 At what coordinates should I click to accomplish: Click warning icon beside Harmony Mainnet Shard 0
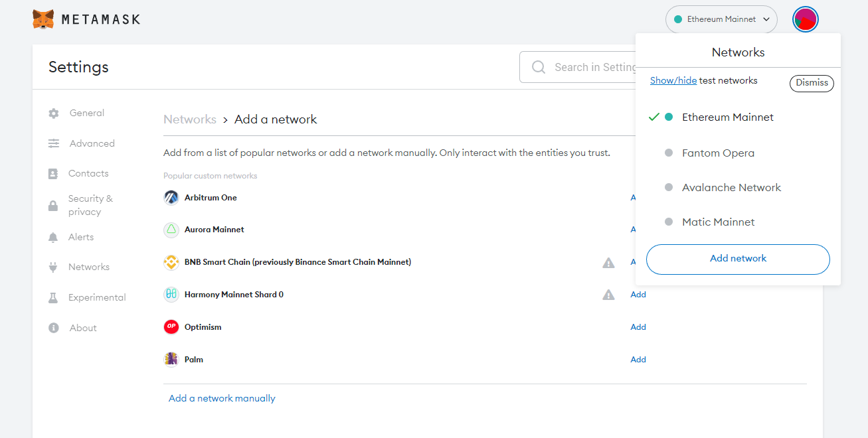(x=608, y=295)
